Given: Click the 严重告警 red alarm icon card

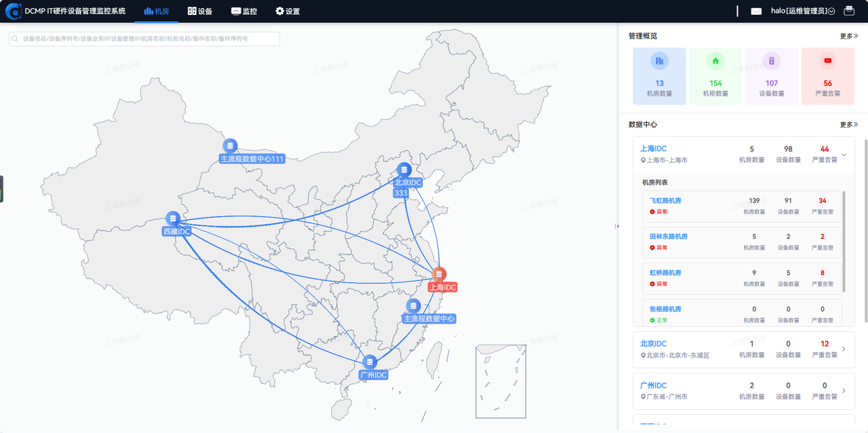Looking at the screenshot, I should 827,76.
